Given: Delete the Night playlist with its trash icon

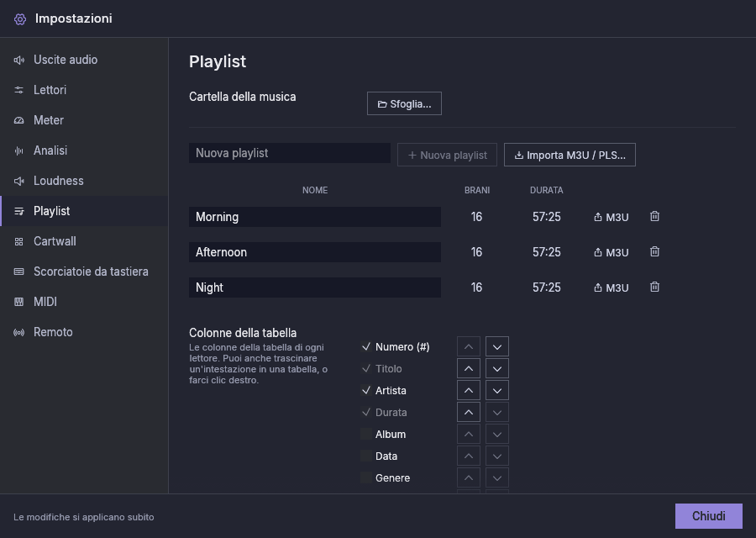Looking at the screenshot, I should tap(654, 287).
